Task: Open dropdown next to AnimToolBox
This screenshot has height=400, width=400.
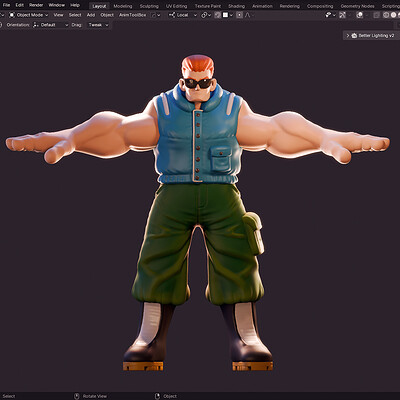Action: coord(155,15)
